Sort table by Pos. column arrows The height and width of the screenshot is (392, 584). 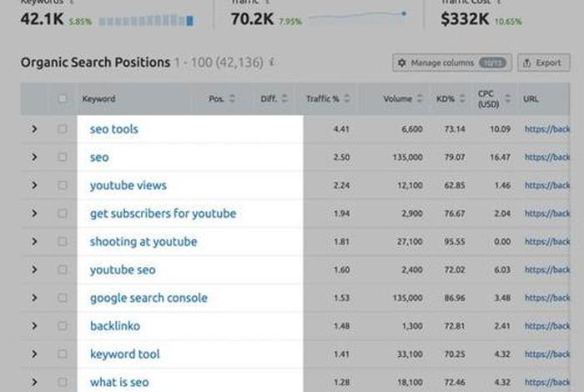pyautogui.click(x=232, y=98)
